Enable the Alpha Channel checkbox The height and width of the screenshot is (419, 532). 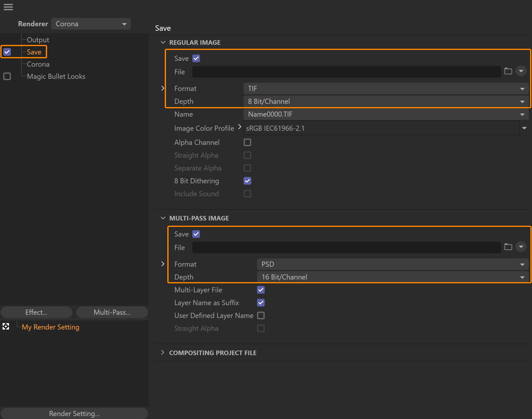click(x=247, y=142)
